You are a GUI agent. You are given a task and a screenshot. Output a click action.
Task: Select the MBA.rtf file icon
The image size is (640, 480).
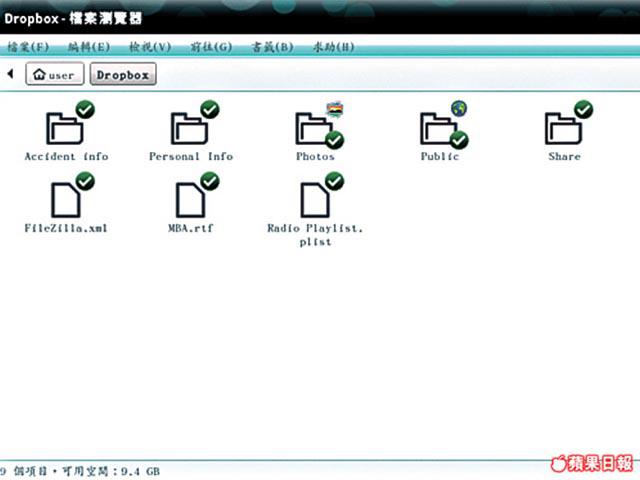(190, 200)
